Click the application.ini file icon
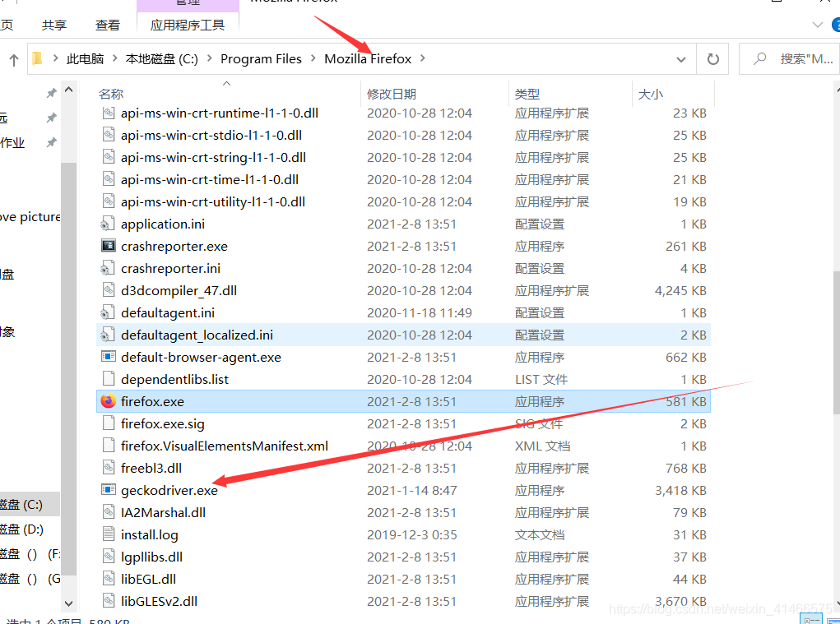The width and height of the screenshot is (840, 624). point(109,224)
